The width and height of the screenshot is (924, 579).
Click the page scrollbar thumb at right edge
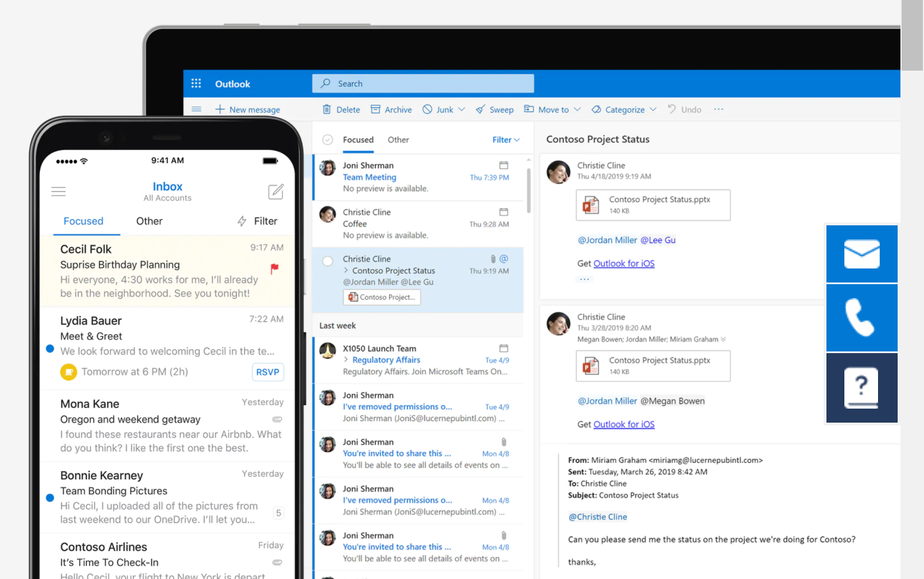tap(912, 35)
